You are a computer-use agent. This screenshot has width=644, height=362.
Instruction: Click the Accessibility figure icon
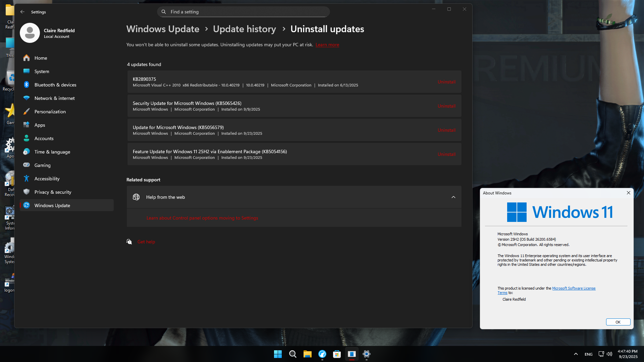pyautogui.click(x=26, y=179)
